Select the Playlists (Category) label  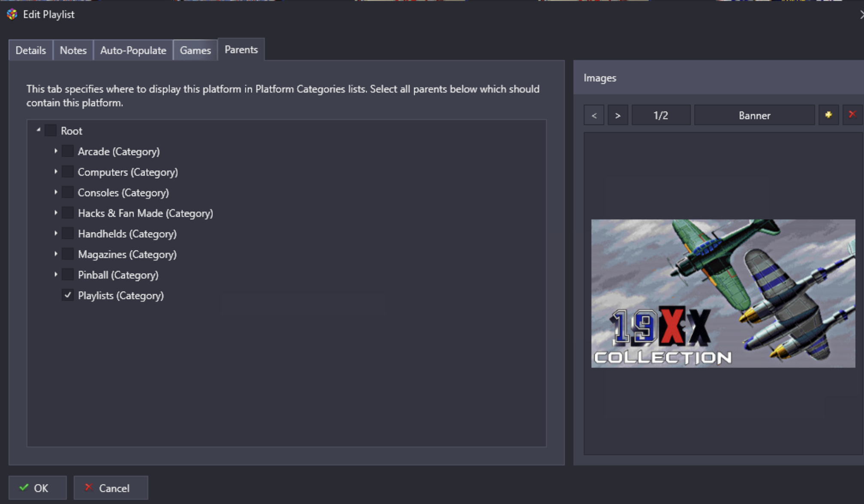pos(121,295)
